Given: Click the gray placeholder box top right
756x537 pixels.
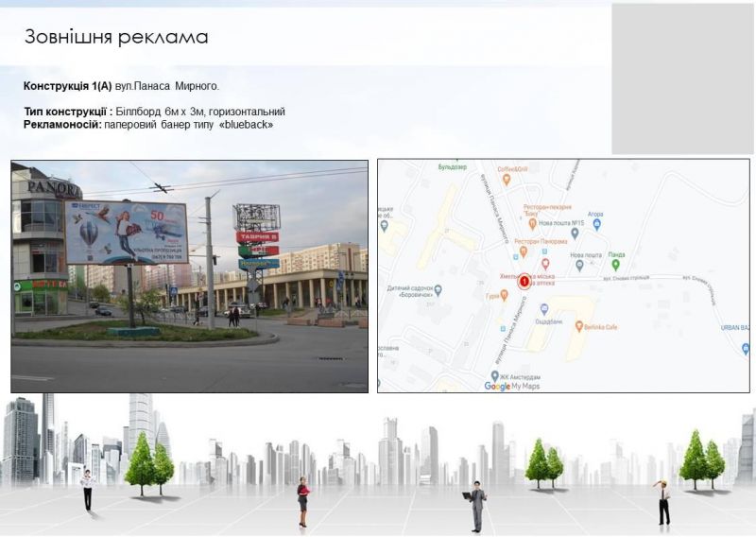Looking at the screenshot, I should tap(682, 79).
